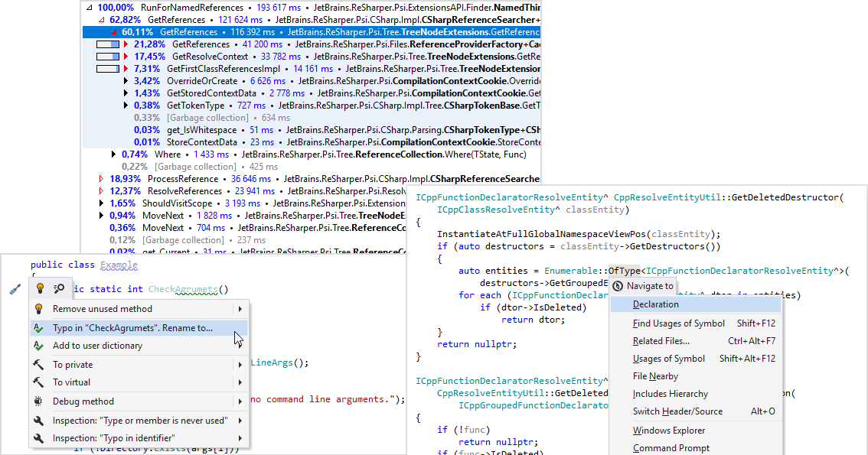Click the lightbulb quick-fix icon in popup header
The width and height of the screenshot is (868, 455).
(40, 288)
